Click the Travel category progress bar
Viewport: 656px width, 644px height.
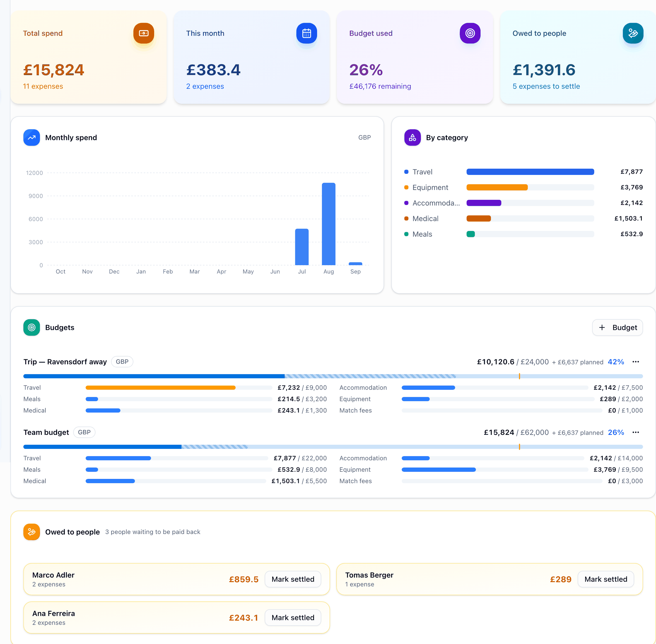[x=530, y=172]
